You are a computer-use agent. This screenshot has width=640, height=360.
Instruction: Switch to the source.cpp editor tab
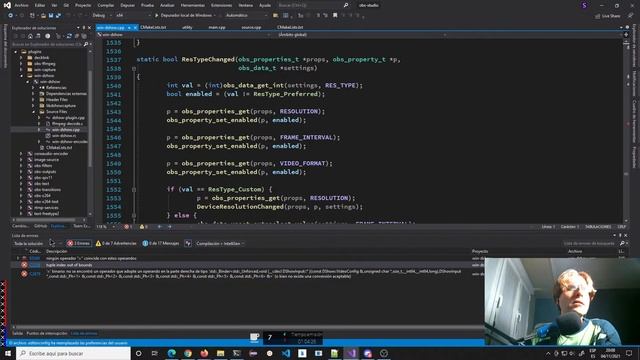pos(251,27)
